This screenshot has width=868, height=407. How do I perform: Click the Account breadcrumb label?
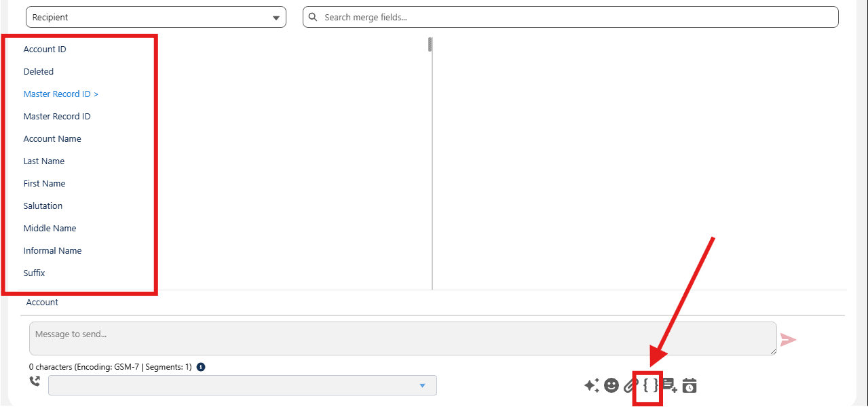(42, 302)
